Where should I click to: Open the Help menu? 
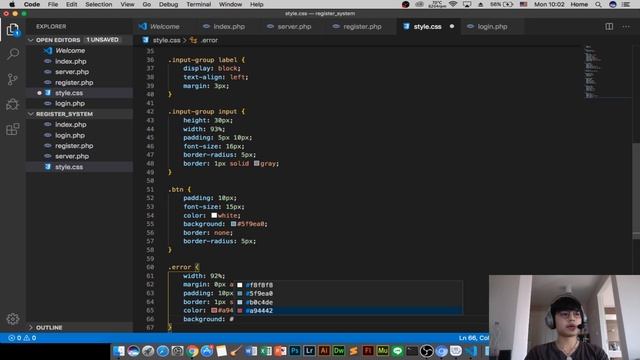pyautogui.click(x=256, y=4)
